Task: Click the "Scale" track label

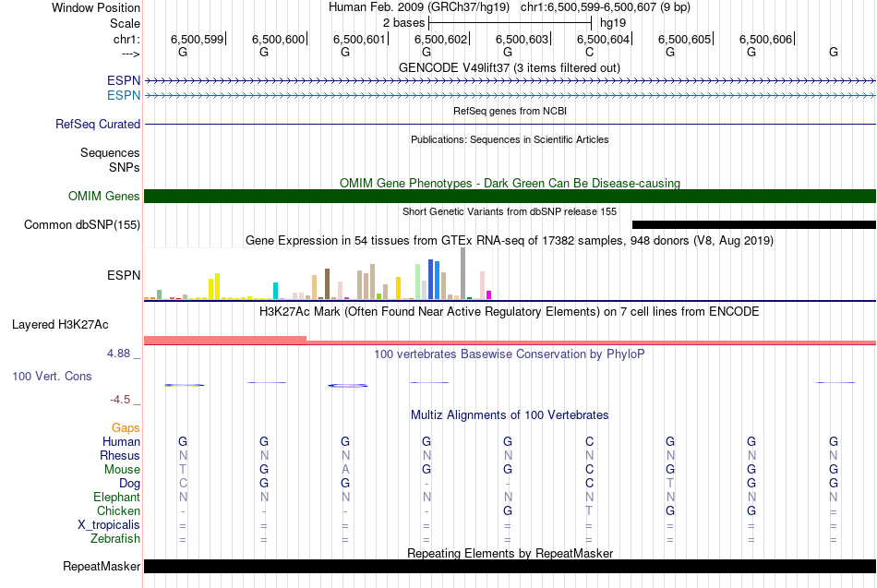Action: [x=125, y=23]
